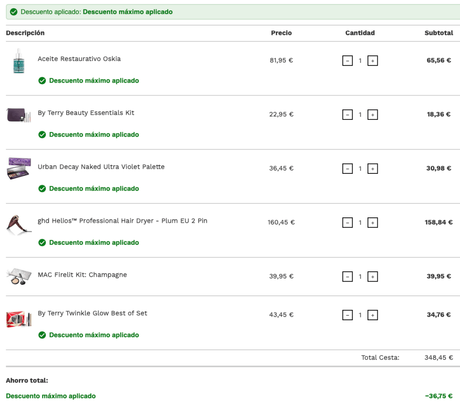Click the 158,84 € subtotal

(439, 222)
